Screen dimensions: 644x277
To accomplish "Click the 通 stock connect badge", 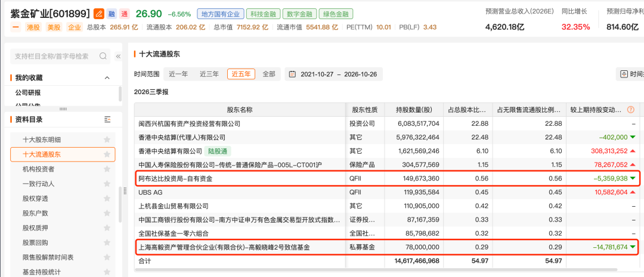I will [125, 14].
